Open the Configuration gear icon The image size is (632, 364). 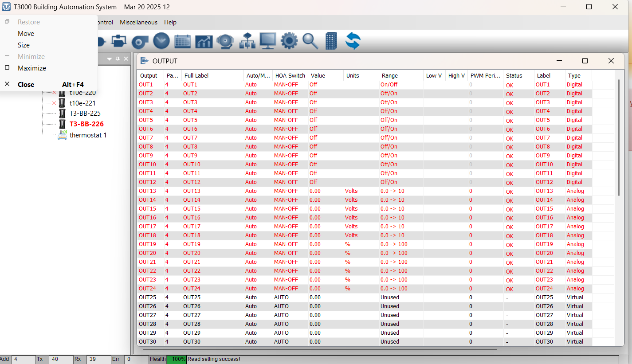[x=289, y=41]
